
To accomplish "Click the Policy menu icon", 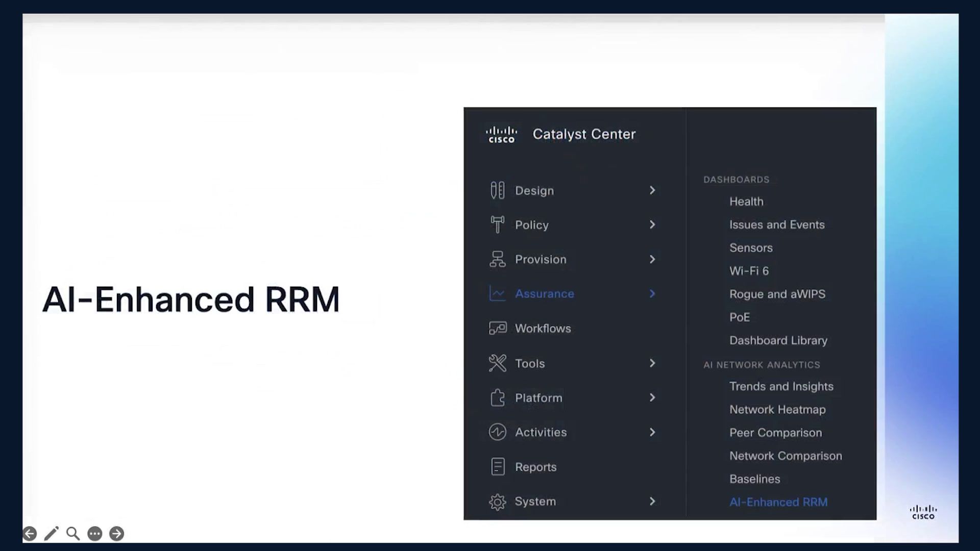I will pyautogui.click(x=497, y=224).
